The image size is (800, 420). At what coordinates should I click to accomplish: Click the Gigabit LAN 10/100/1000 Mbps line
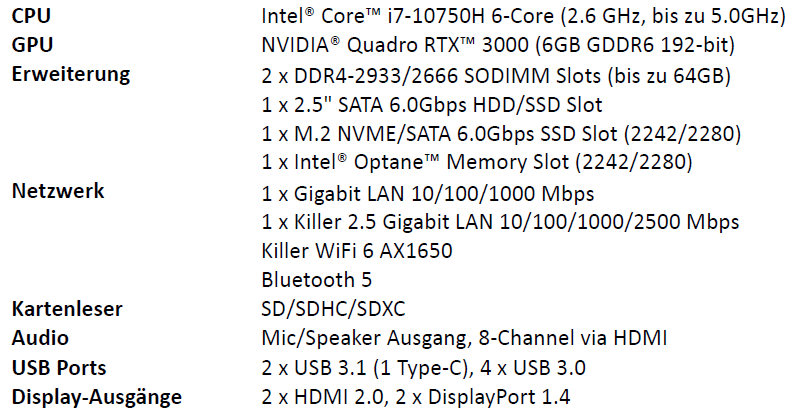tap(428, 194)
